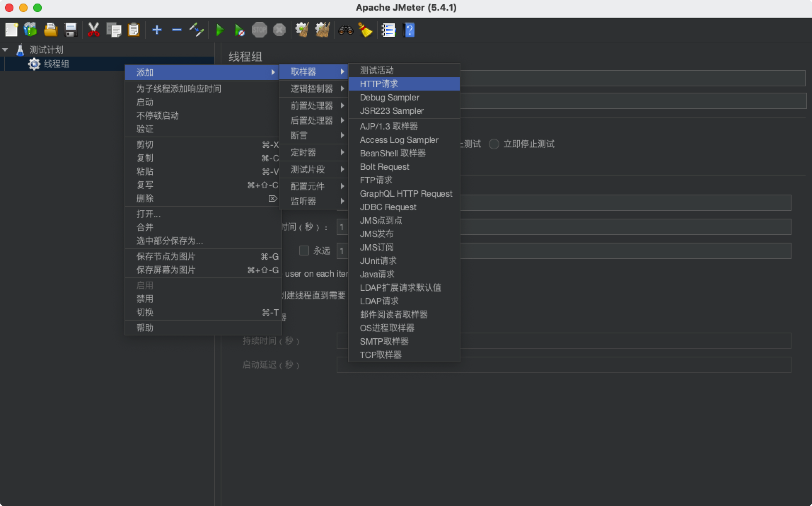This screenshot has width=812, height=506.
Task: Click the New test plan icon
Action: pos(11,30)
